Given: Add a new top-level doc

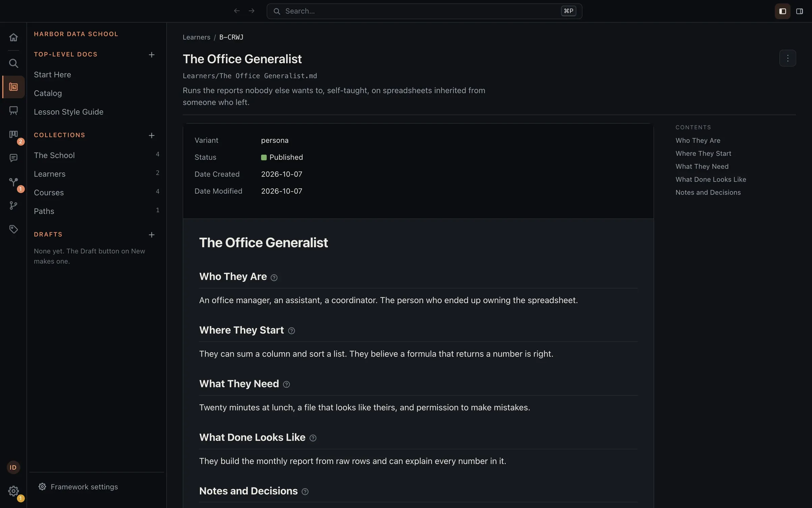Looking at the screenshot, I should 152,55.
